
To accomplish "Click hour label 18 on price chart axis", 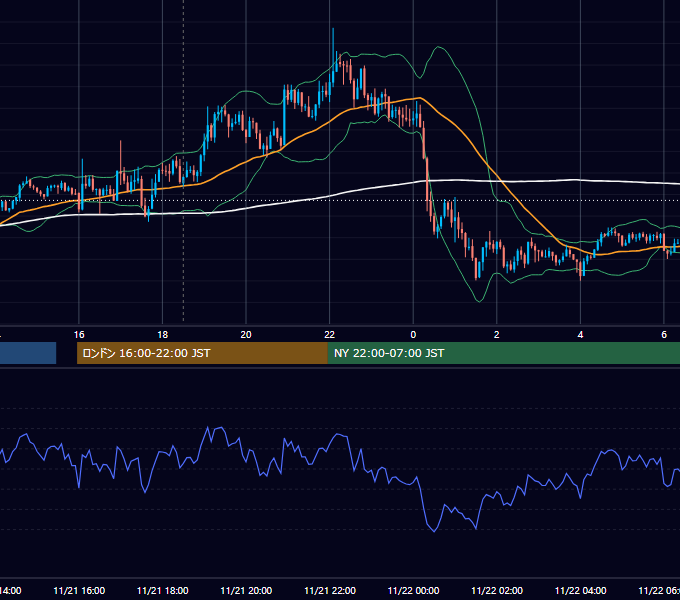I will point(163,335).
